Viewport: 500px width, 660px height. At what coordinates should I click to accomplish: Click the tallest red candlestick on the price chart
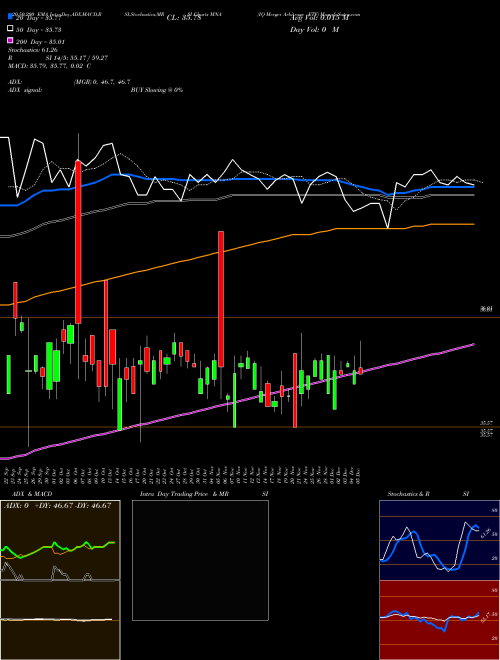tap(78, 242)
